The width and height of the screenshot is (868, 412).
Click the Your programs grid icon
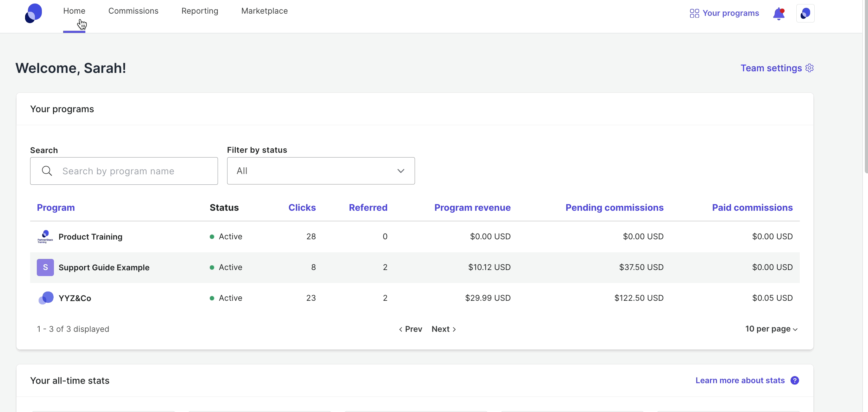coord(694,13)
